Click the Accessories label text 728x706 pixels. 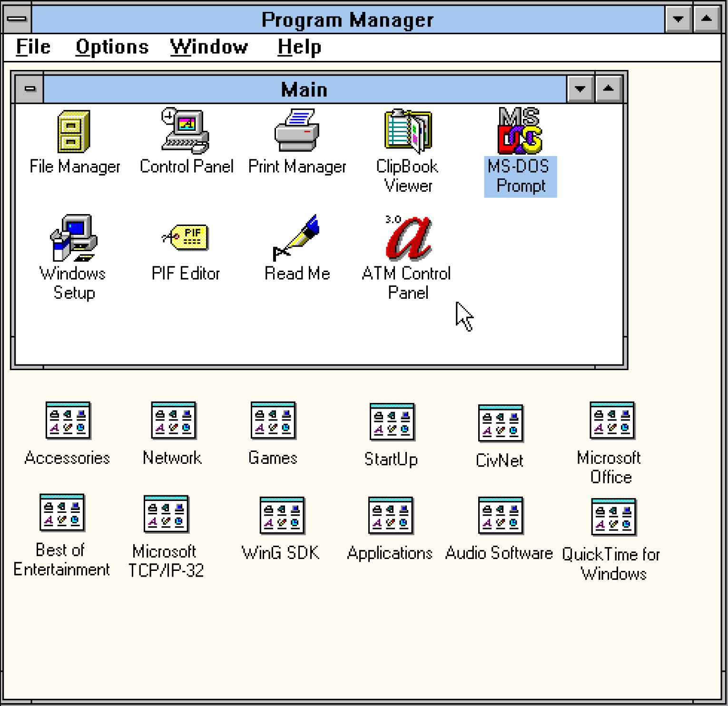pyautogui.click(x=67, y=458)
